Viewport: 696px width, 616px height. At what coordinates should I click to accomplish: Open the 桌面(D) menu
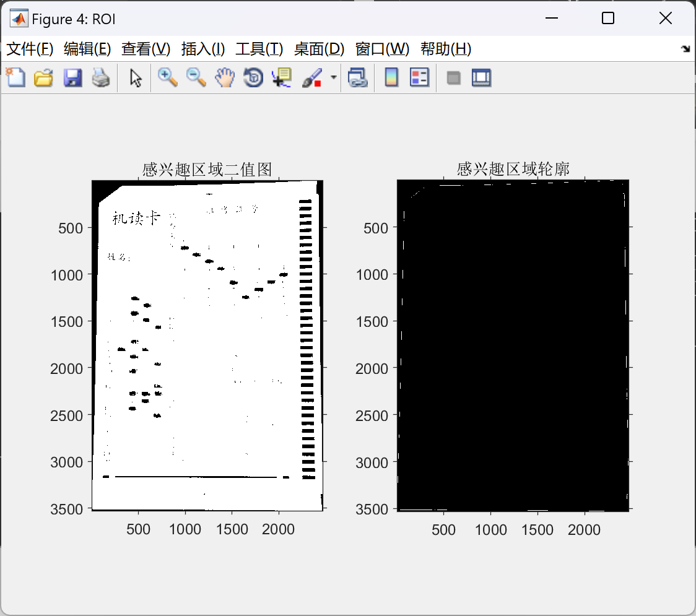point(319,49)
